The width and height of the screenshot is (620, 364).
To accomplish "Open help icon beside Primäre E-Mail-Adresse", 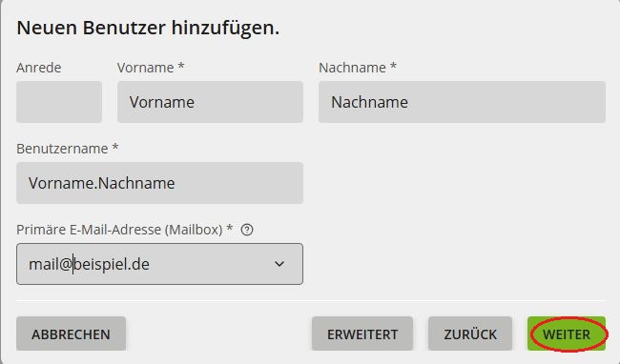I will [247, 230].
